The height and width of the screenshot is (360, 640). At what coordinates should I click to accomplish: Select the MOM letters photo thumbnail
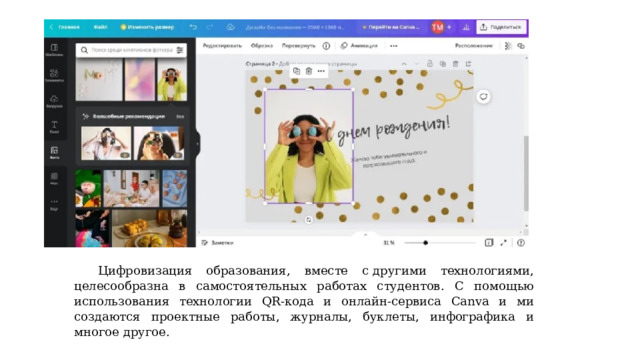(99, 80)
